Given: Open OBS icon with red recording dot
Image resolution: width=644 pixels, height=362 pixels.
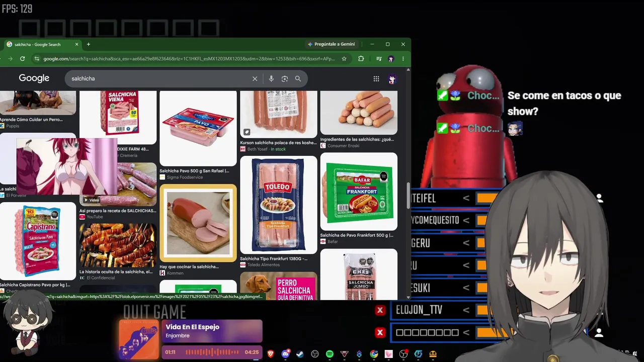Looking at the screenshot, I should 404,354.
